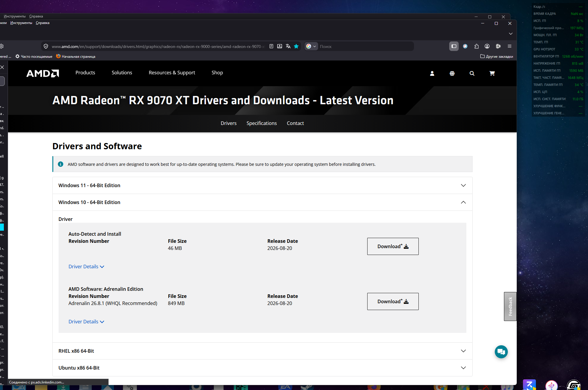Open the Solutions menu

click(x=122, y=73)
